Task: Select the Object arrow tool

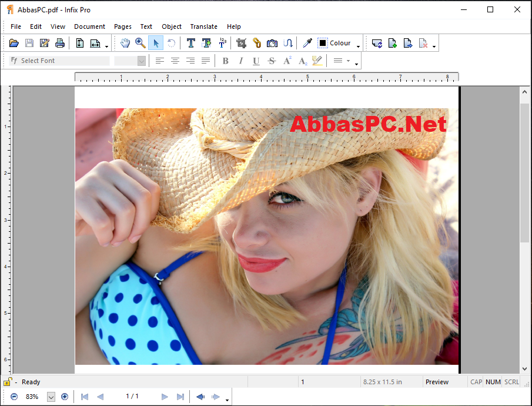Action: 156,43
